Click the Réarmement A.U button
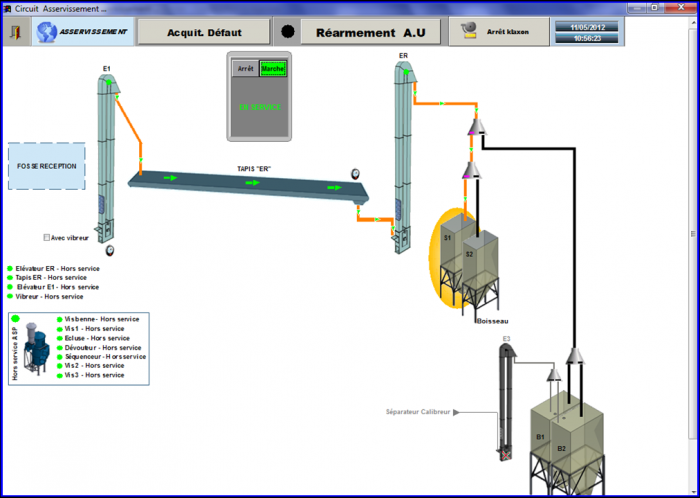This screenshot has height=498, width=700. pos(371,32)
